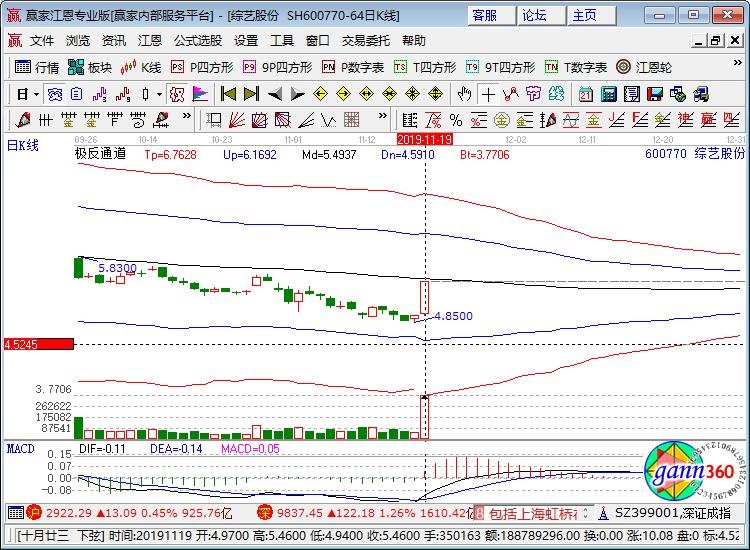Open the T数字表 tool

point(576,67)
